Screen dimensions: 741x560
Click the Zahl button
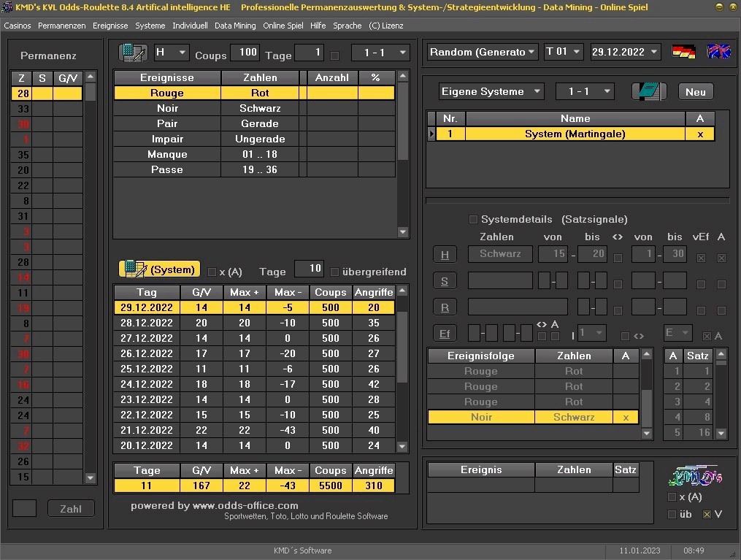pos(71,508)
